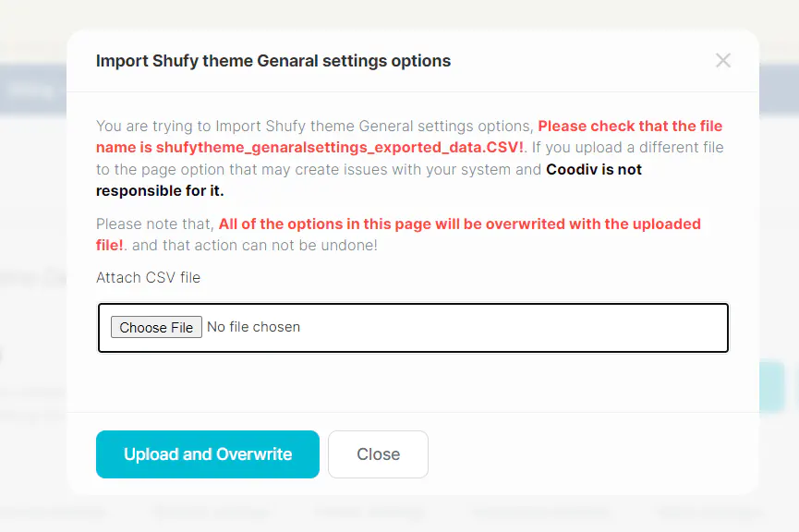The height and width of the screenshot is (532, 799).
Task: Click the Close button in the footer
Action: [x=378, y=454]
